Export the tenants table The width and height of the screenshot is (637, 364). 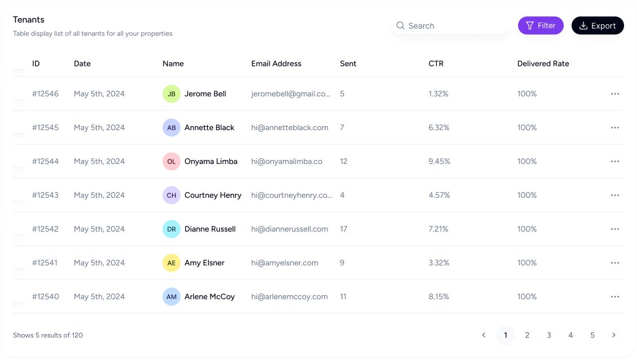point(598,26)
